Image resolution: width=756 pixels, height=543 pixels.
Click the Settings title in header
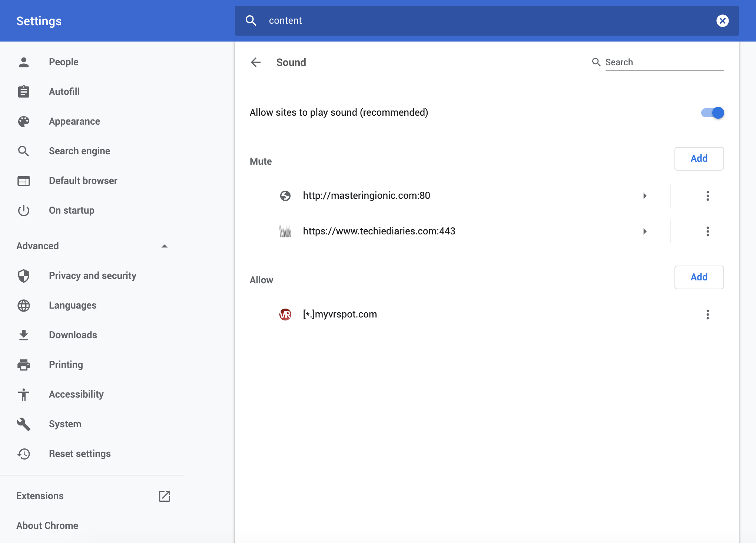click(39, 21)
